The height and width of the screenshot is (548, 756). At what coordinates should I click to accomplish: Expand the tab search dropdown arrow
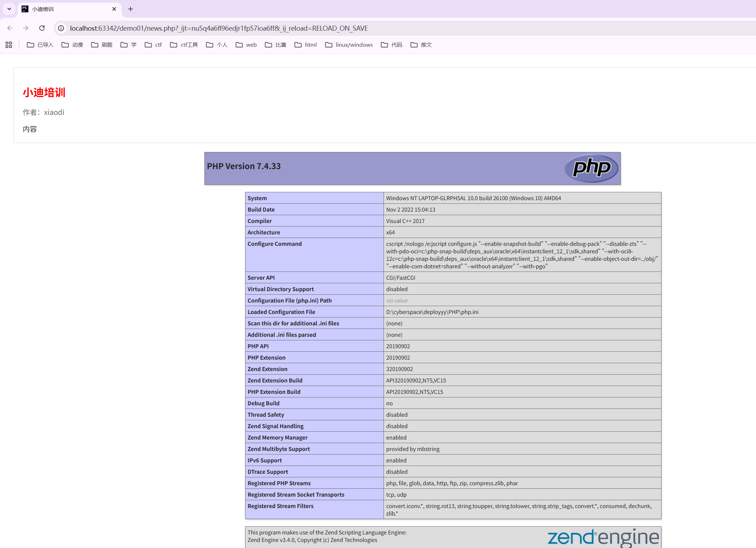(9, 9)
